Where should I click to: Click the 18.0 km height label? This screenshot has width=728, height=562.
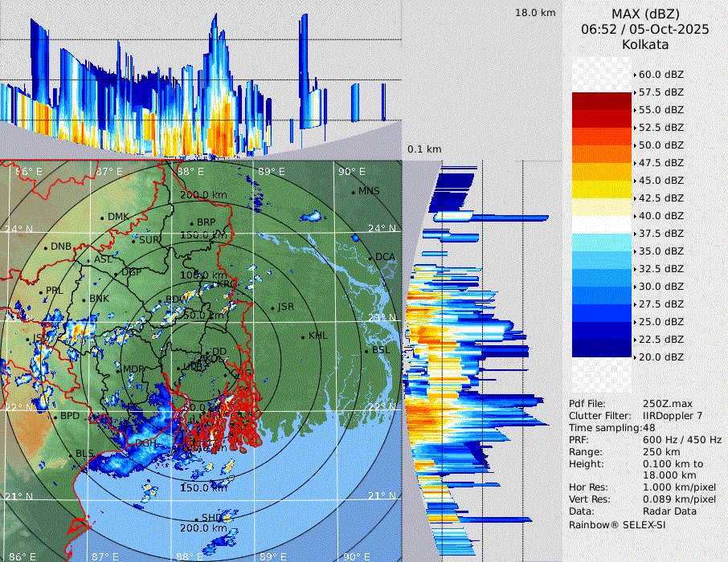click(535, 13)
